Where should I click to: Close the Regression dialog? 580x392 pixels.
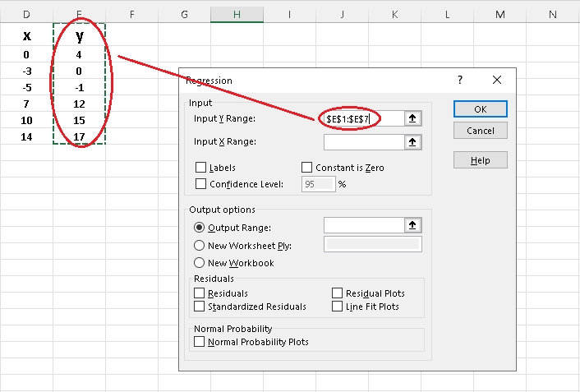coord(496,80)
